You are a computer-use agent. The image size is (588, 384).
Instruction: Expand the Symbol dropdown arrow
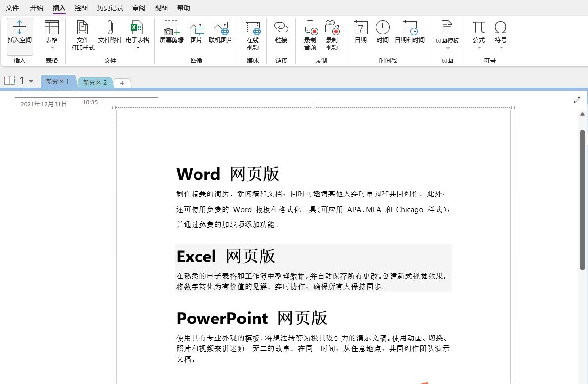(501, 47)
